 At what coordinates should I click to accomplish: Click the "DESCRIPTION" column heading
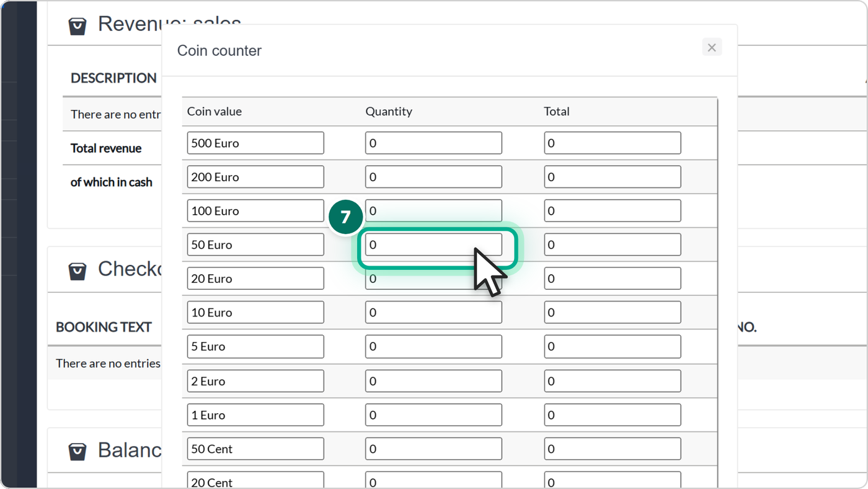click(113, 78)
